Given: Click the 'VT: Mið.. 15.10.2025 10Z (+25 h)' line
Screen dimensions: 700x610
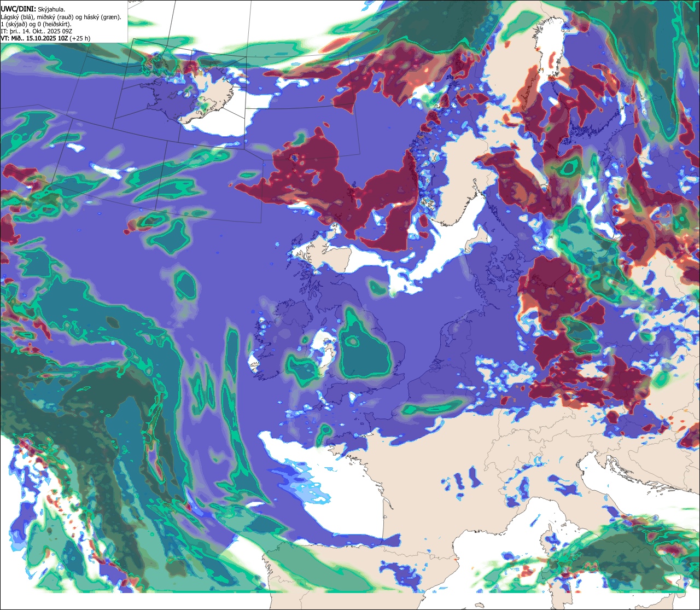Looking at the screenshot, I should (x=45, y=38).
